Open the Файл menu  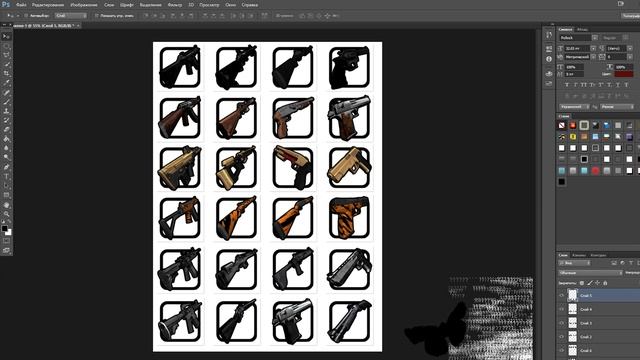21,5
